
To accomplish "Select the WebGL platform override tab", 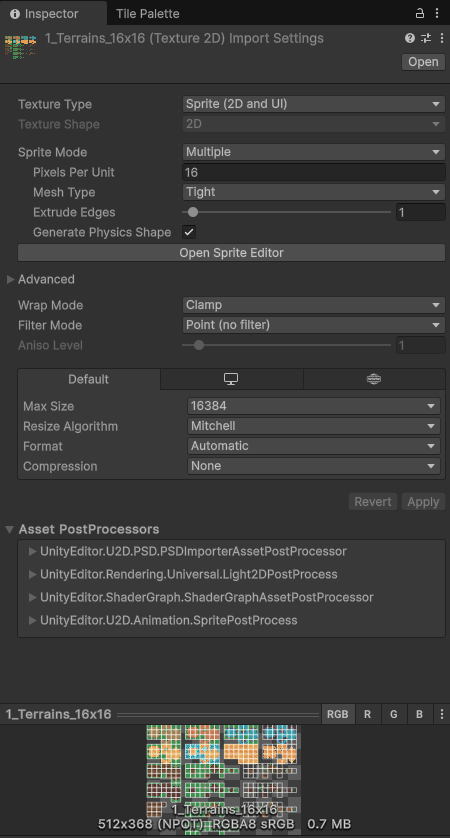I will (x=374, y=379).
